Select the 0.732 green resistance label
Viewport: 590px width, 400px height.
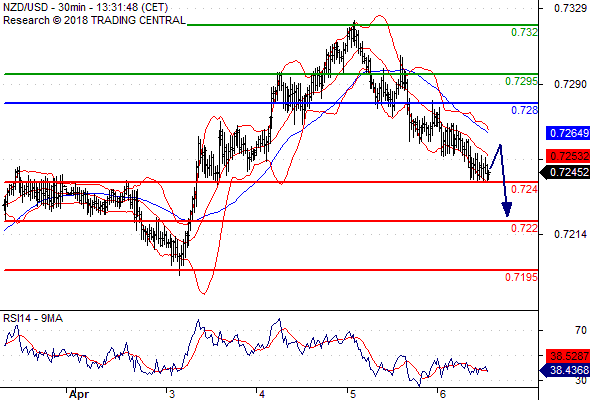pos(524,33)
